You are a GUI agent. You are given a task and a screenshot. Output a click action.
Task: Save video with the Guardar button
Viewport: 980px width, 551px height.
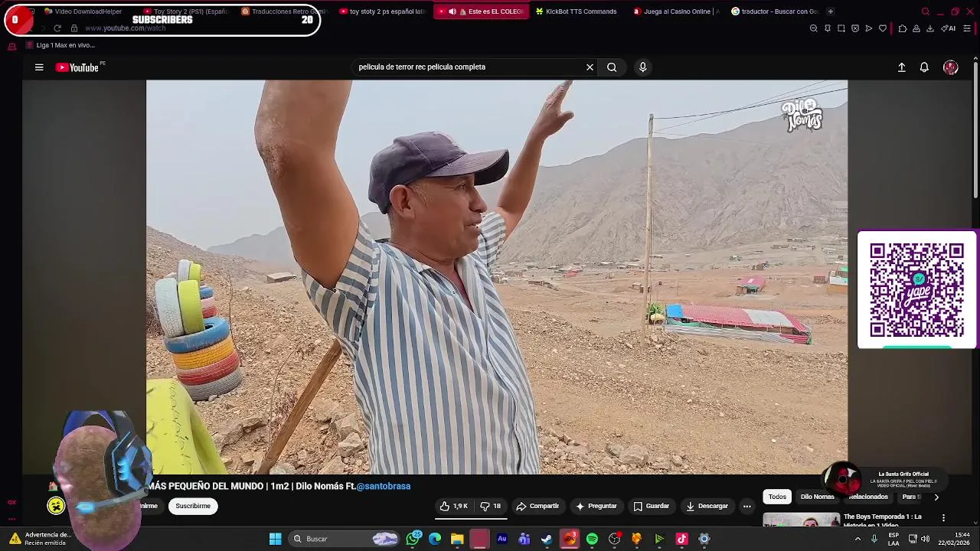click(651, 506)
